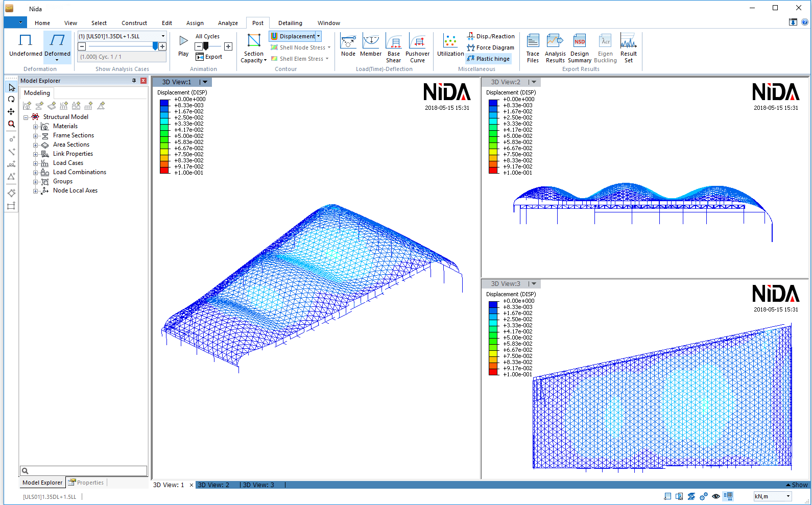
Task: Open the 3D View:3 dropdown arrow
Action: point(534,283)
